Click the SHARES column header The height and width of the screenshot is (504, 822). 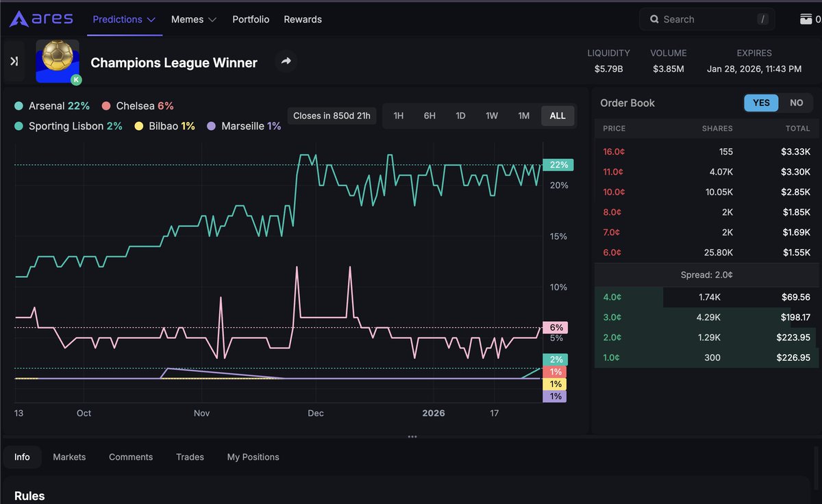pyautogui.click(x=717, y=128)
